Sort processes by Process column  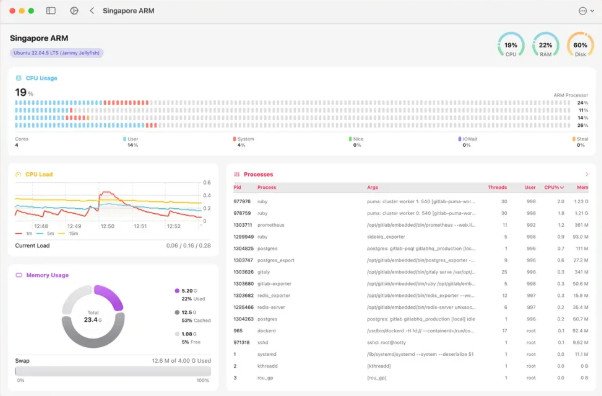tap(266, 187)
